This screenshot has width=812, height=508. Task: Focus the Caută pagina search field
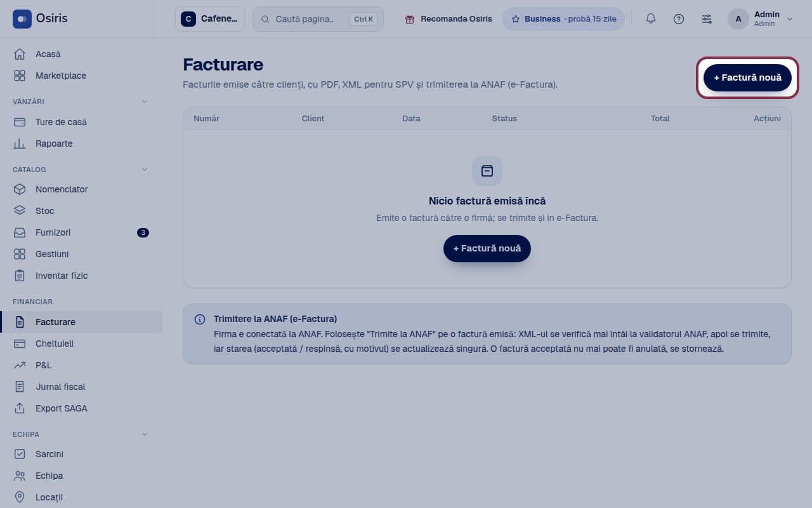pos(318,19)
